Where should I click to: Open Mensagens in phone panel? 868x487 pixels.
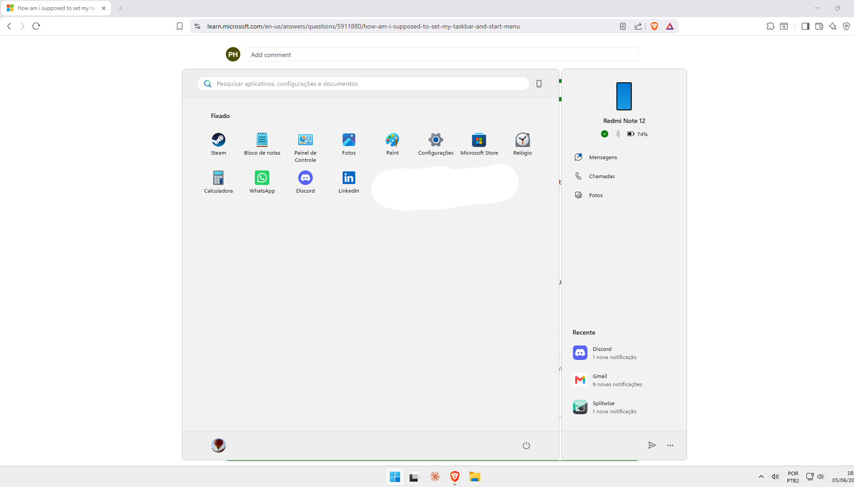coord(624,157)
